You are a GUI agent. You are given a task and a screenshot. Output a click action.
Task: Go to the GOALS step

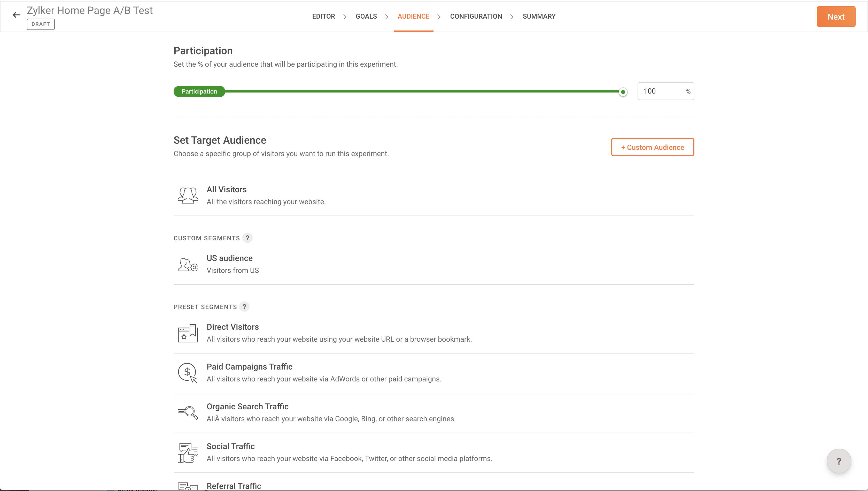pyautogui.click(x=366, y=16)
